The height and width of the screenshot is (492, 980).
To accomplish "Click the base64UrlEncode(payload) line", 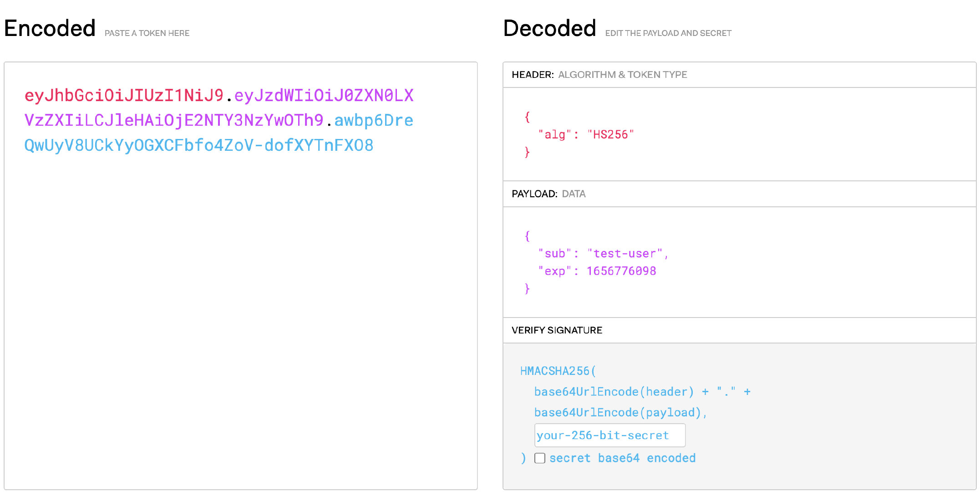I will (x=619, y=413).
